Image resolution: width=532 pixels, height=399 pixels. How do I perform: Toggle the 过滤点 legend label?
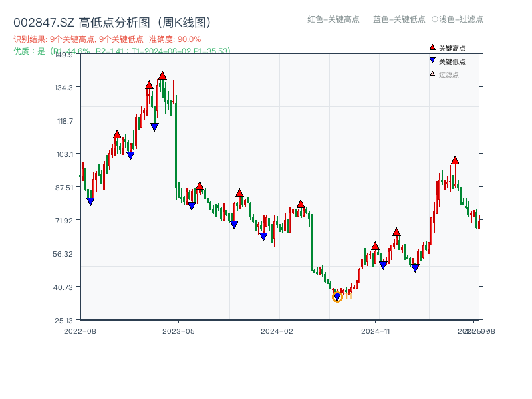click(448, 74)
